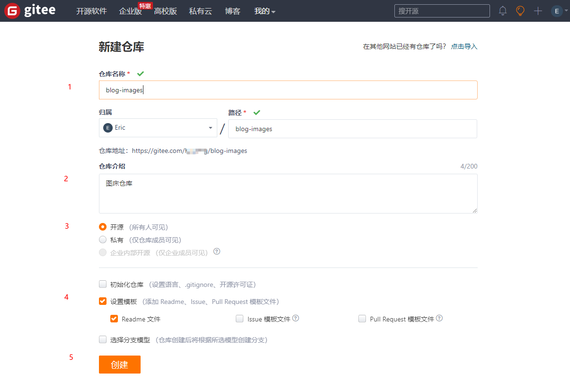This screenshot has width=570, height=392.
Task: Click the 仓库地址 URL text
Action: 189,151
